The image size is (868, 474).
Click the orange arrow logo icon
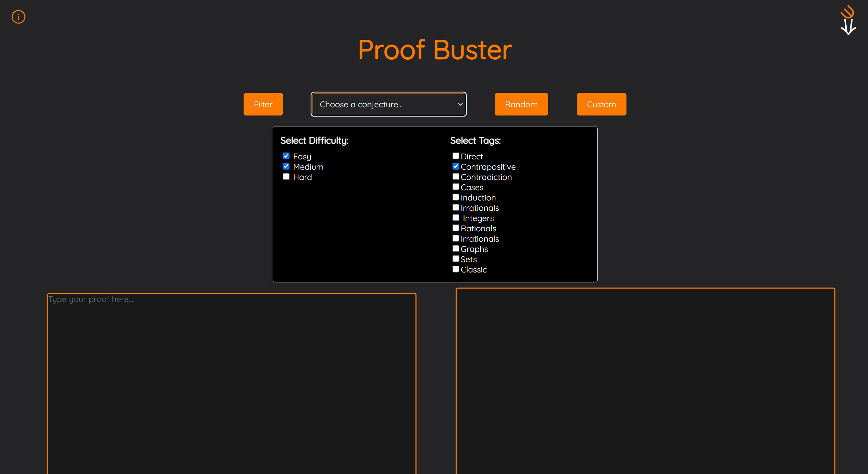pyautogui.click(x=848, y=20)
